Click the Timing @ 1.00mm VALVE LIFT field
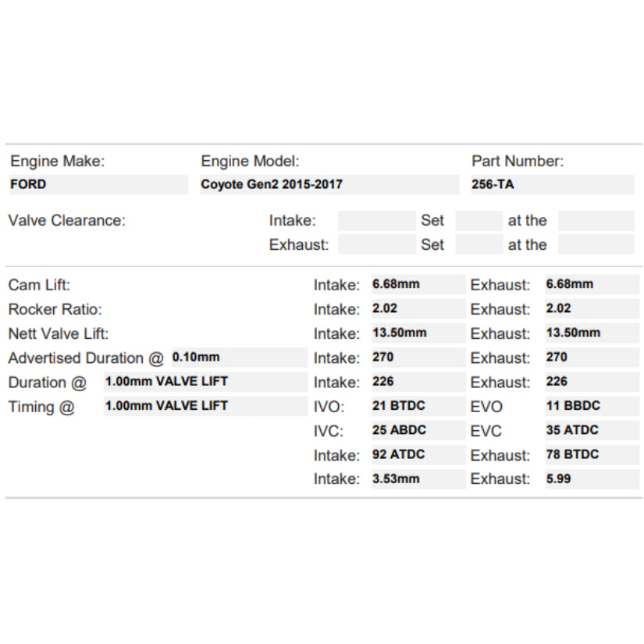644x644 pixels. (x=205, y=407)
